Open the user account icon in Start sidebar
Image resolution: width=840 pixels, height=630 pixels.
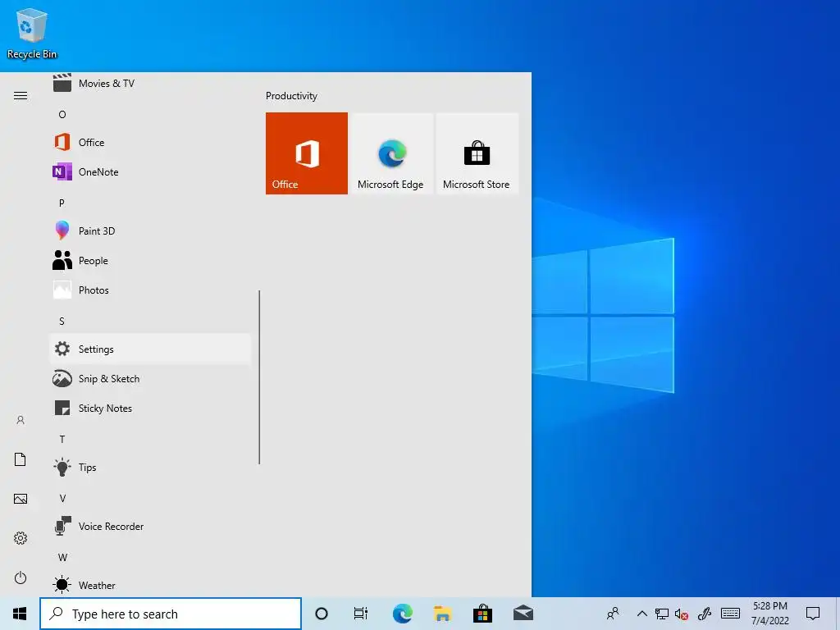(21, 420)
